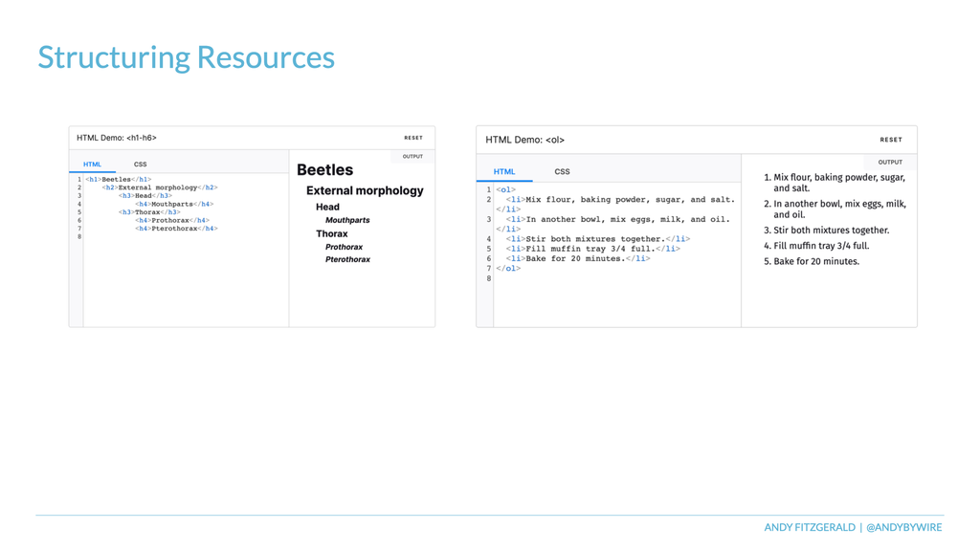Switch to CSS tab in h1-h6 demo
The width and height of the screenshot is (980, 551).
click(140, 165)
